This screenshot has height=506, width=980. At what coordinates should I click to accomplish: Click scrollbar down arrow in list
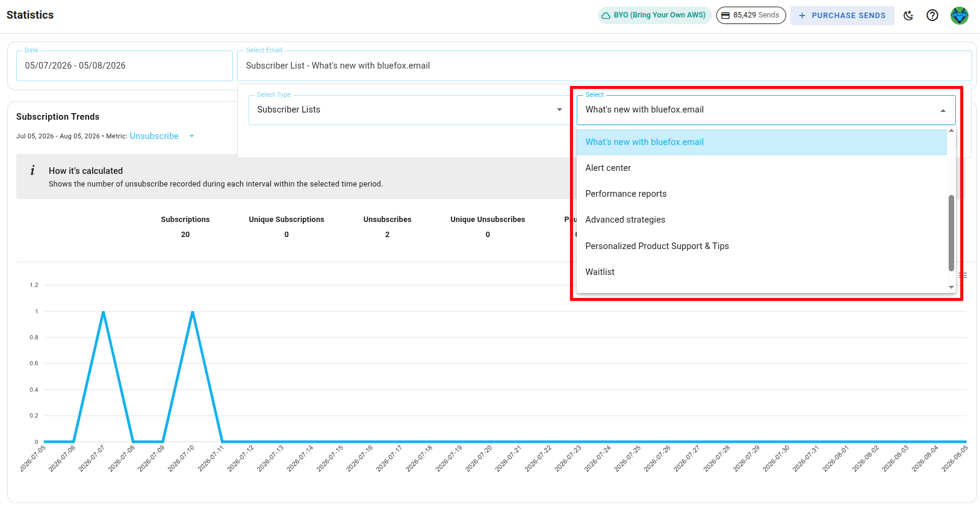click(951, 288)
